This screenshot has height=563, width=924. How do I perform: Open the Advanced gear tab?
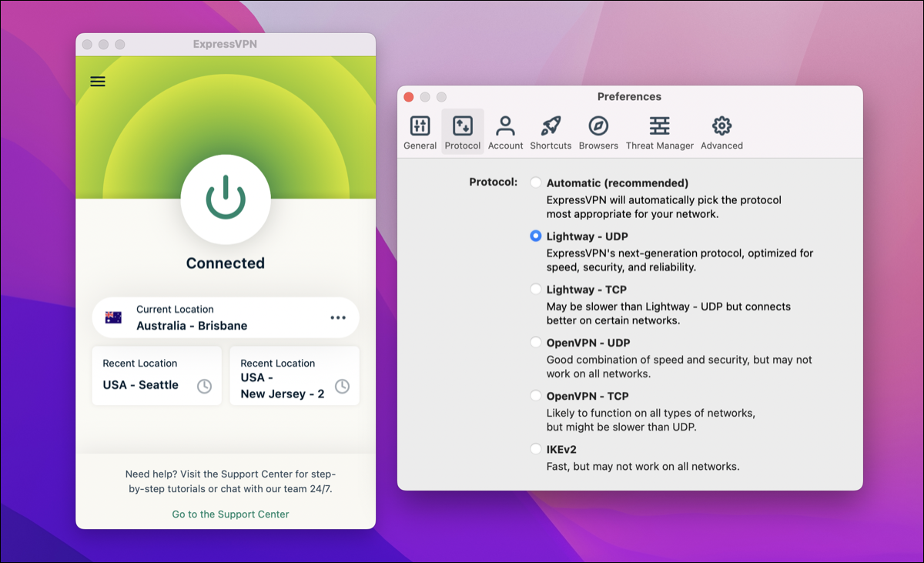tap(721, 132)
